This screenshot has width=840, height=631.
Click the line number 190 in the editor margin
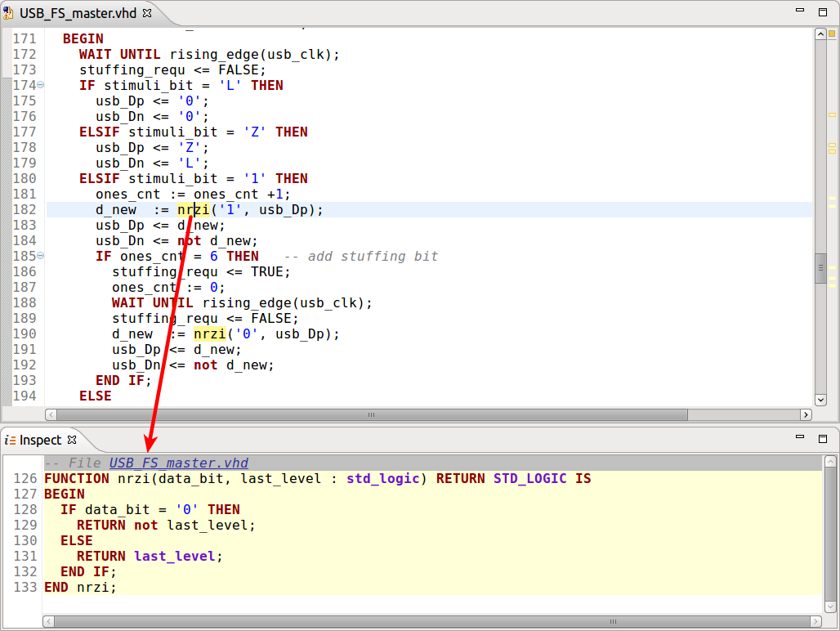point(25,333)
